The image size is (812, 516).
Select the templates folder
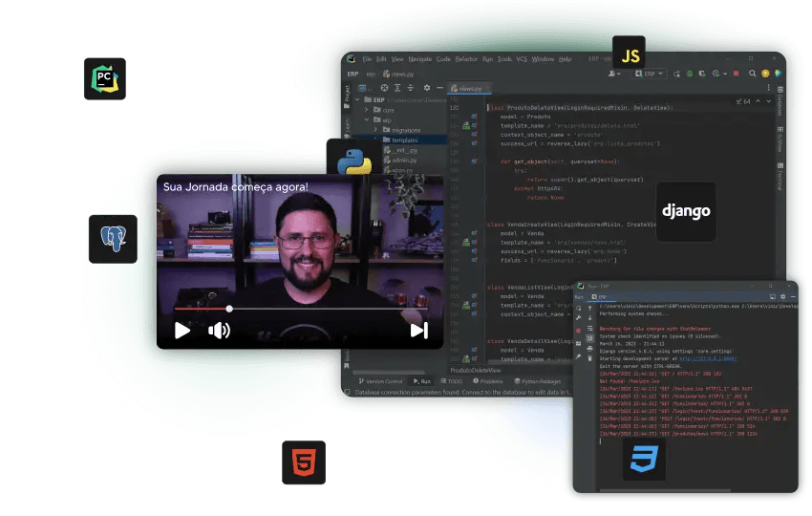399,140
